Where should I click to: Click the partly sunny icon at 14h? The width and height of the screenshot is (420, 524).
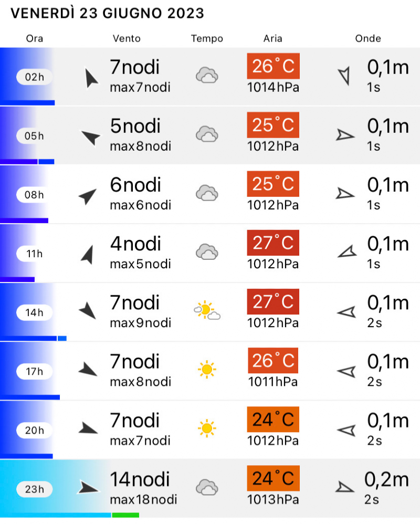tap(206, 311)
